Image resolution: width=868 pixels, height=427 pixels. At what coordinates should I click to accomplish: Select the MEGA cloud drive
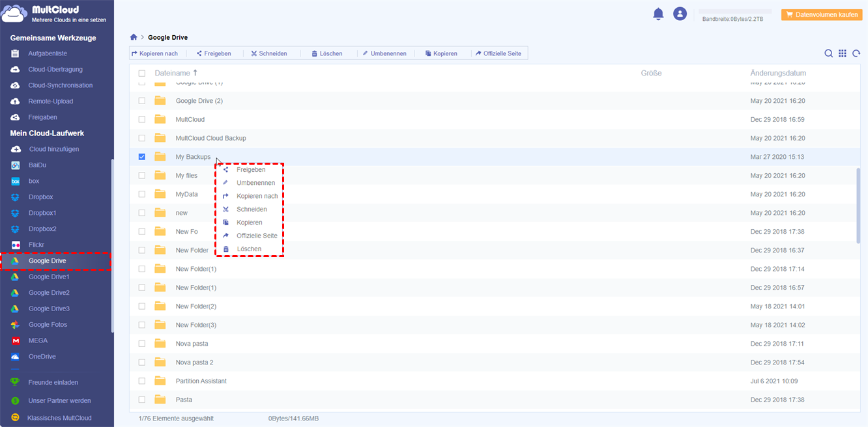click(x=38, y=340)
